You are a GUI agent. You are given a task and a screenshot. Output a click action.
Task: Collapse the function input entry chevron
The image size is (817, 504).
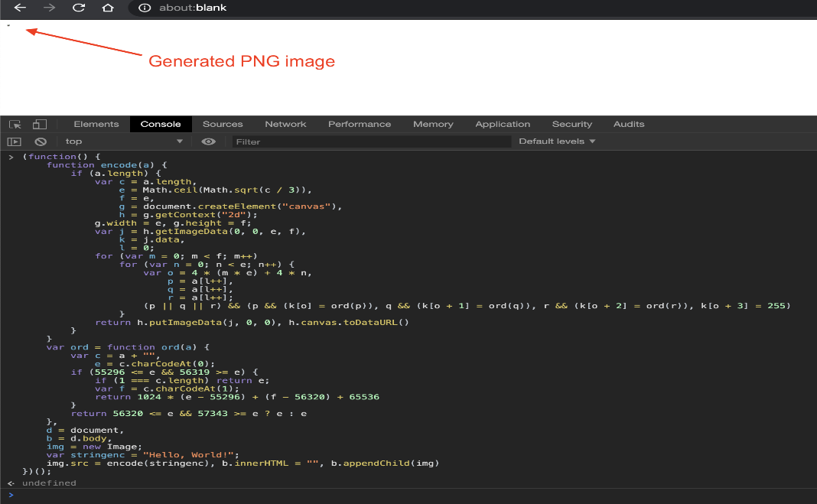click(11, 157)
